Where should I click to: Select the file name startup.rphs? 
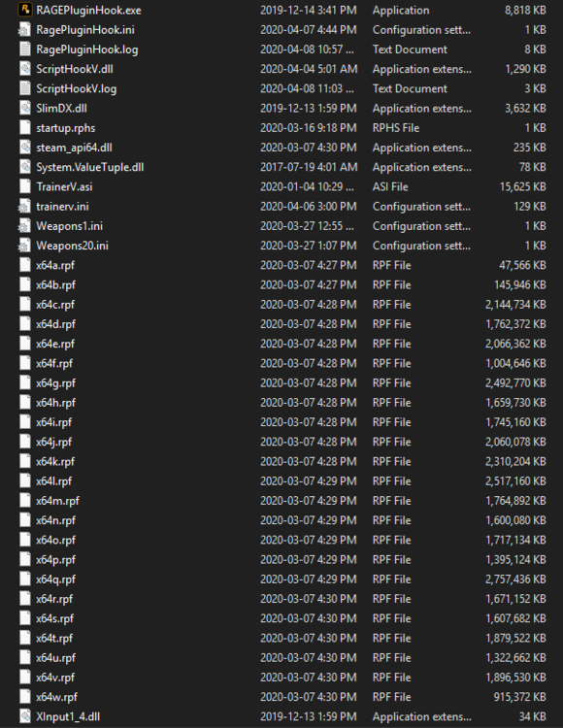66,128
